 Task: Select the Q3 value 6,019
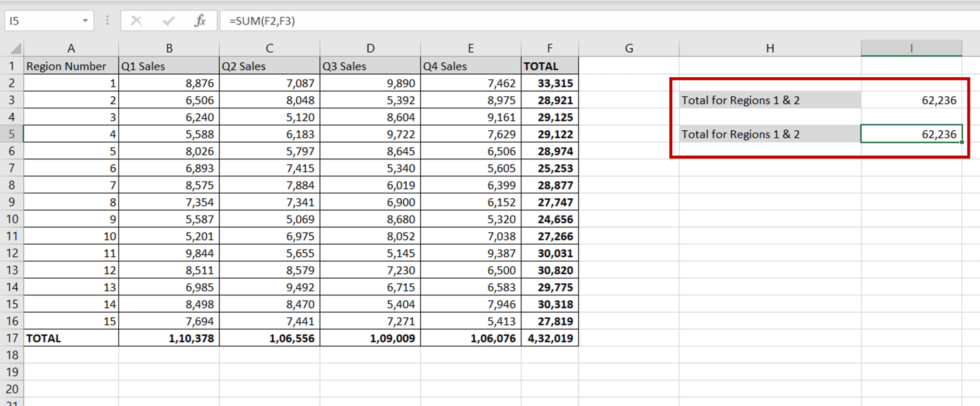370,185
